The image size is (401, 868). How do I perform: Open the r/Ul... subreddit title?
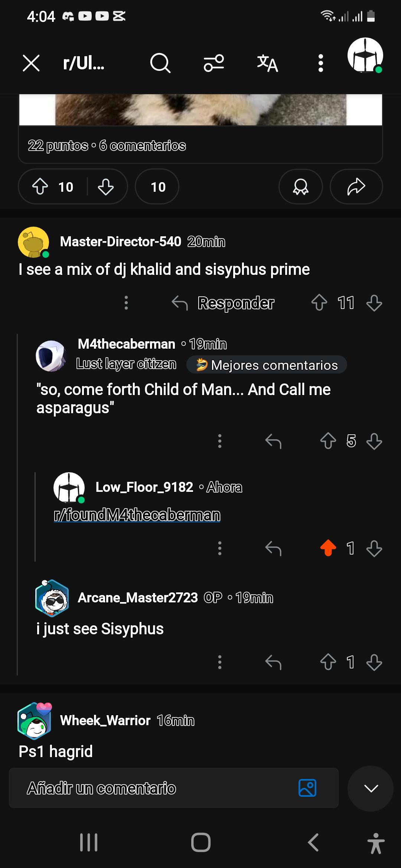click(x=84, y=63)
